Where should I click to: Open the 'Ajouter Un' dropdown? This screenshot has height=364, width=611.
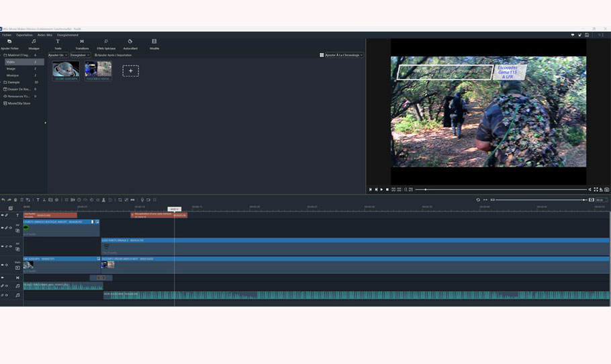pos(58,55)
